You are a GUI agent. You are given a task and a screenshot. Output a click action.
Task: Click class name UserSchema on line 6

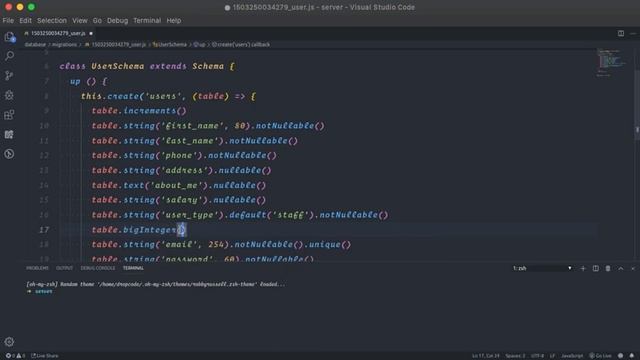pyautogui.click(x=118, y=66)
